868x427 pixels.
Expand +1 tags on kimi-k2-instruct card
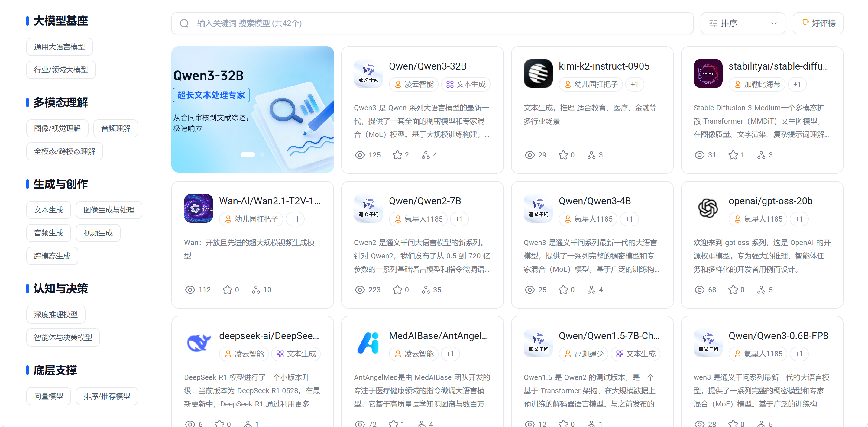[x=634, y=84]
